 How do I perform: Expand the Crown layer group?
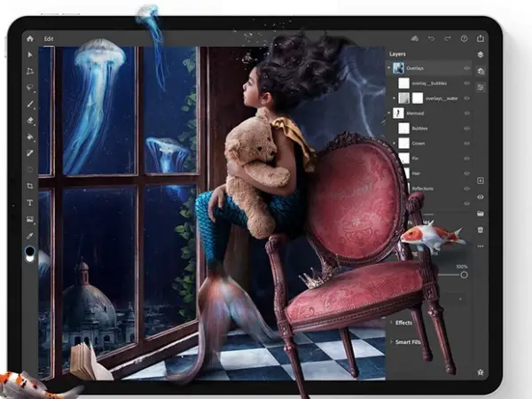[394, 143]
